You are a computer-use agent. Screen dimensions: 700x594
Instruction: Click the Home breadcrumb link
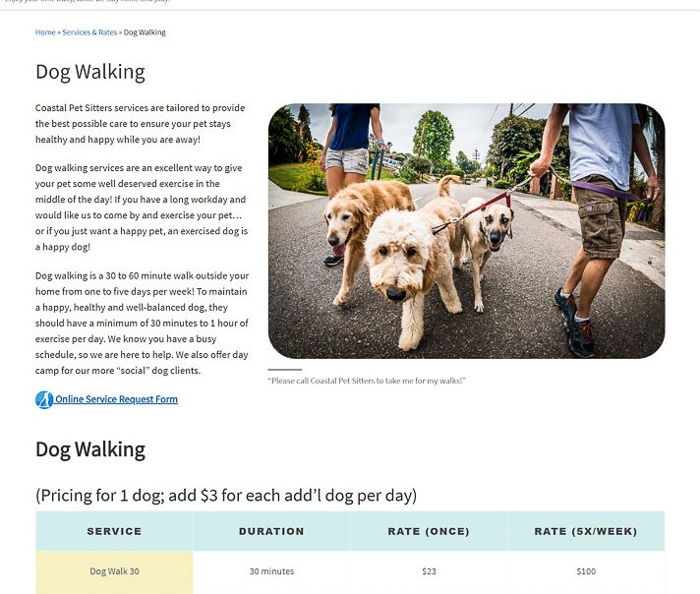coord(45,32)
